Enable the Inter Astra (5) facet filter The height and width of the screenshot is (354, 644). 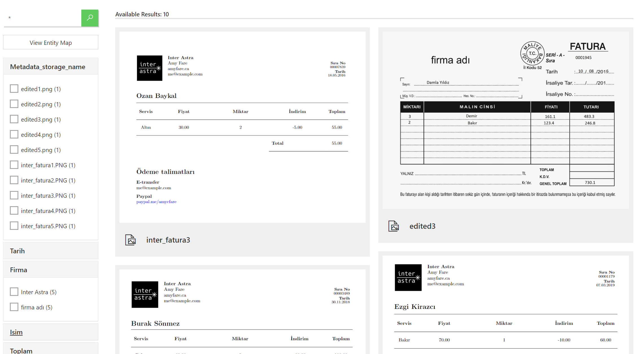tap(14, 292)
